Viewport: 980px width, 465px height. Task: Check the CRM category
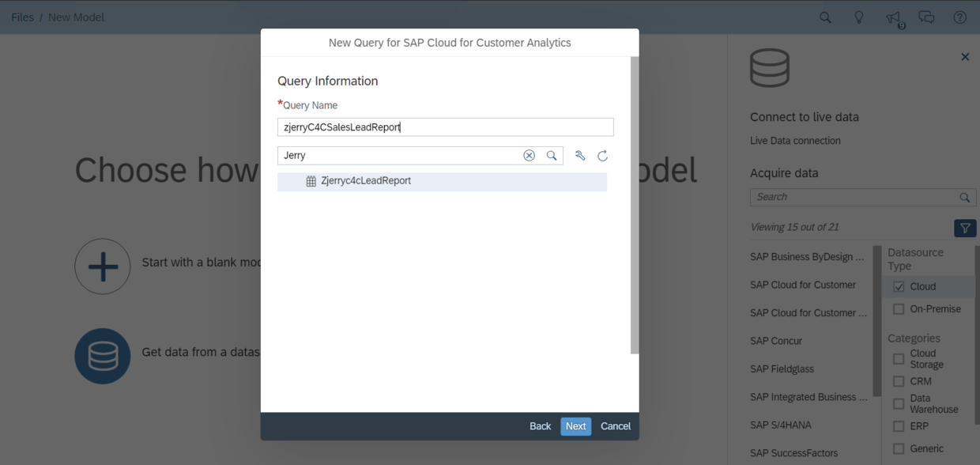899,381
